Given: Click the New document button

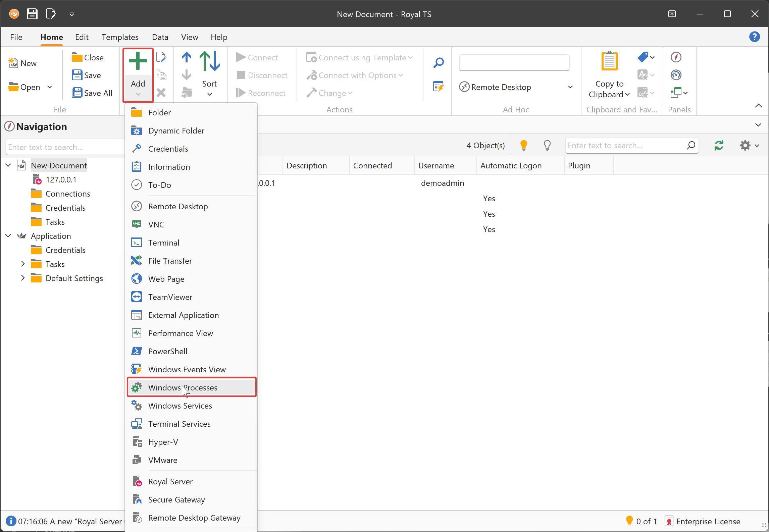Looking at the screenshot, I should coord(22,63).
